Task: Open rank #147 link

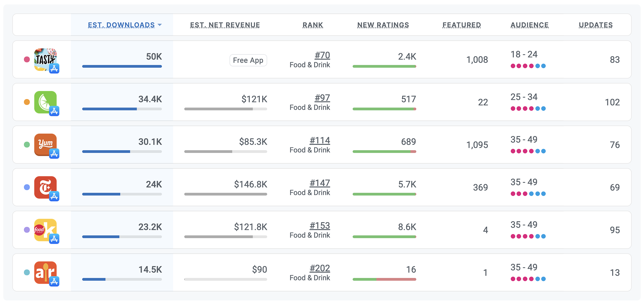Action: [x=320, y=183]
